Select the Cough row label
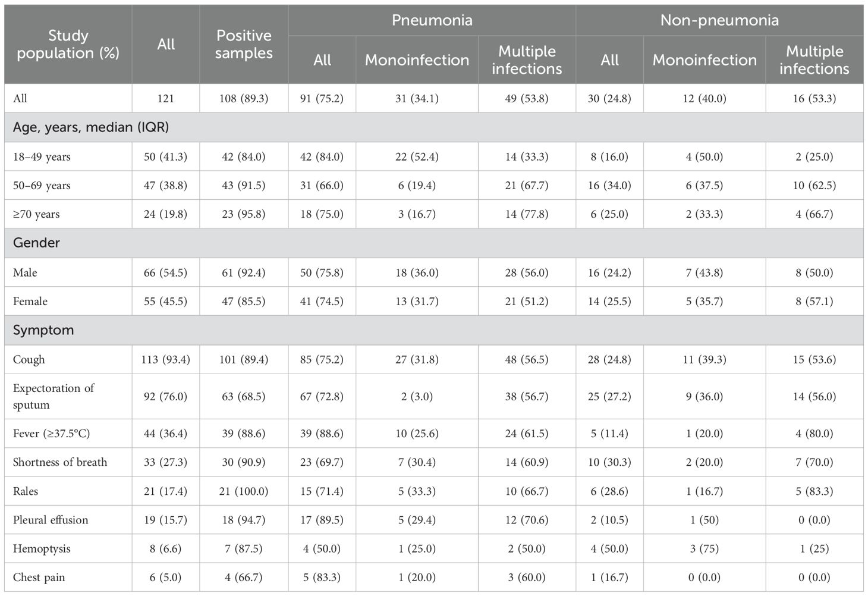Viewport: 868px width, 596px height. tap(29, 359)
